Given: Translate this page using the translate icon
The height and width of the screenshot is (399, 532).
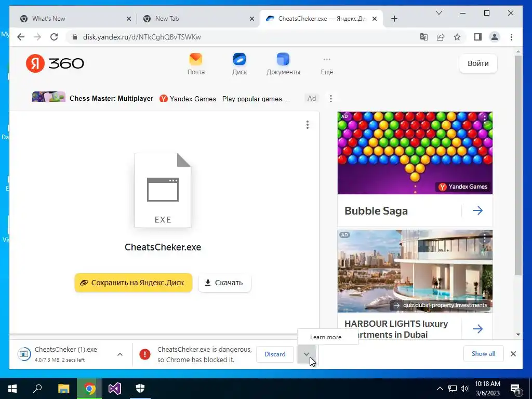Looking at the screenshot, I should [x=424, y=37].
